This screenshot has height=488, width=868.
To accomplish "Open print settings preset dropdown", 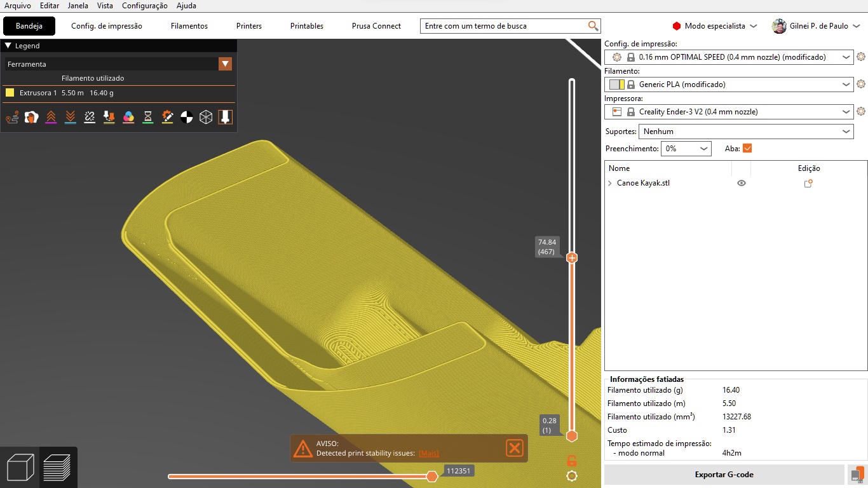I will pyautogui.click(x=728, y=57).
